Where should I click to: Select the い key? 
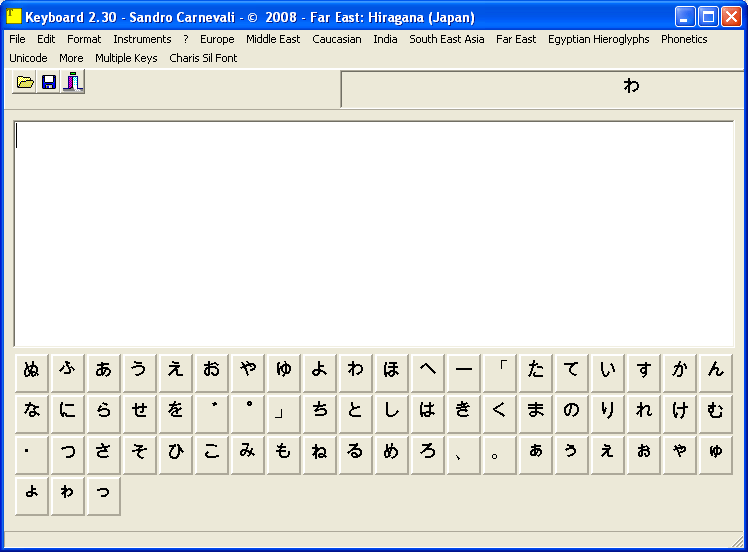pyautogui.click(x=607, y=373)
